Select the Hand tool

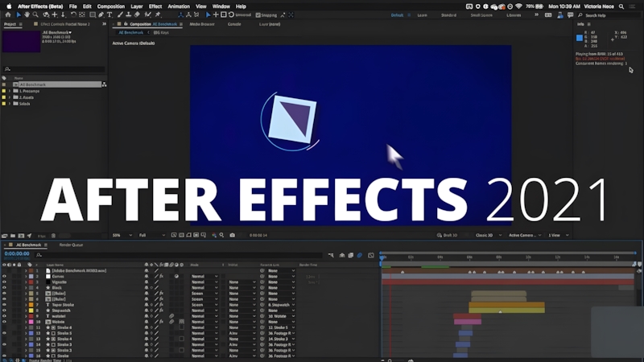(x=27, y=14)
